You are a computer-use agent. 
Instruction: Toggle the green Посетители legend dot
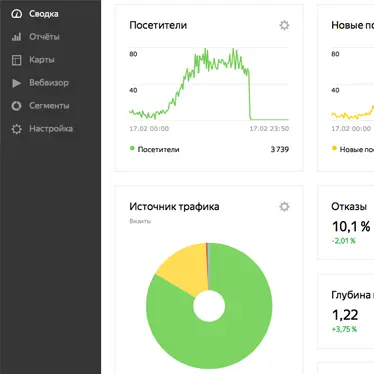pyautogui.click(x=132, y=148)
